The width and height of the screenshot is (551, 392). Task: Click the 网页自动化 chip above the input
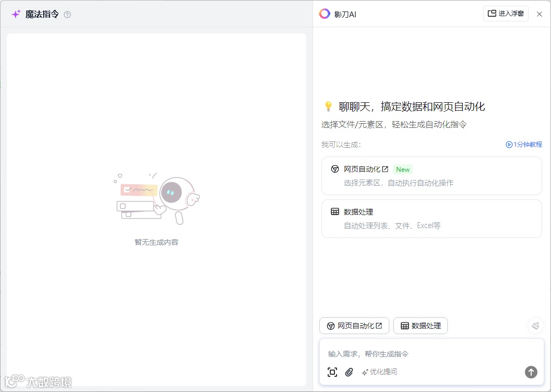tap(354, 326)
